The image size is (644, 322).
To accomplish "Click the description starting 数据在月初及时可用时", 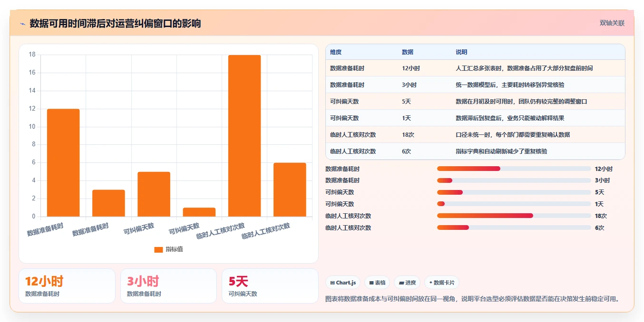I will (x=521, y=102).
